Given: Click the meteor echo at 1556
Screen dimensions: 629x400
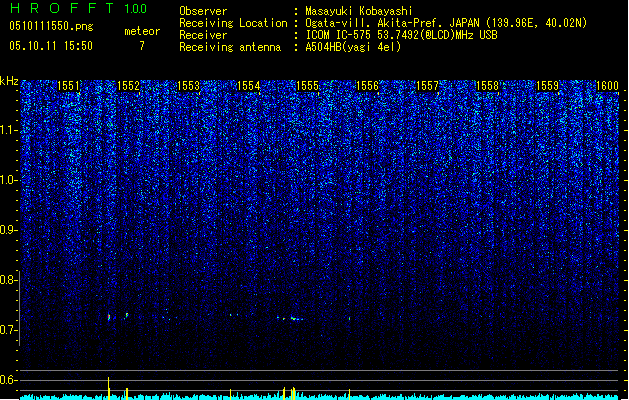Looking at the screenshot, I should (x=350, y=319).
